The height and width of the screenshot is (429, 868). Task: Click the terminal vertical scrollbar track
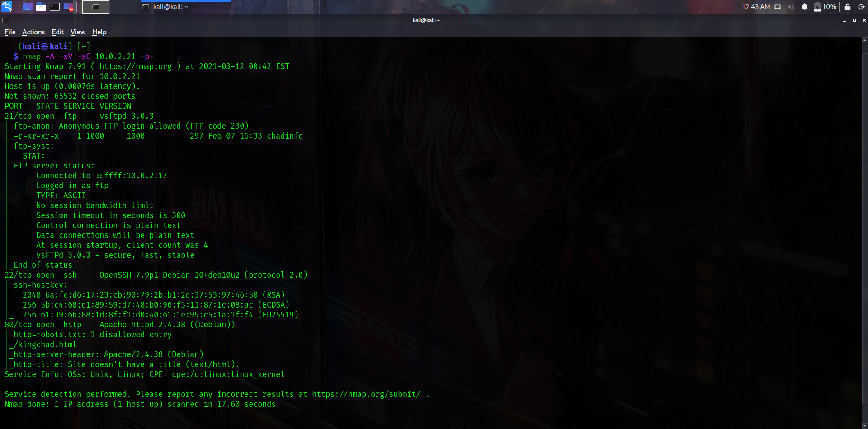point(865,233)
